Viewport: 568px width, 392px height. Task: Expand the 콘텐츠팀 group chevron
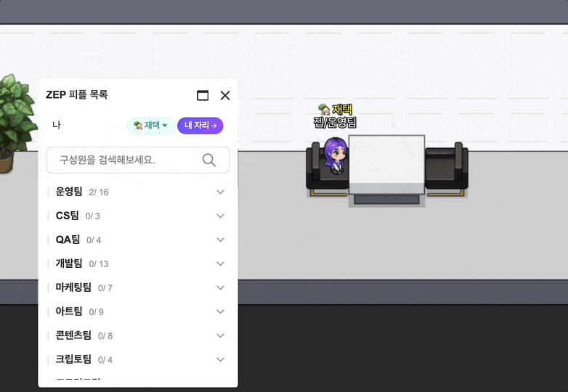pyautogui.click(x=220, y=335)
